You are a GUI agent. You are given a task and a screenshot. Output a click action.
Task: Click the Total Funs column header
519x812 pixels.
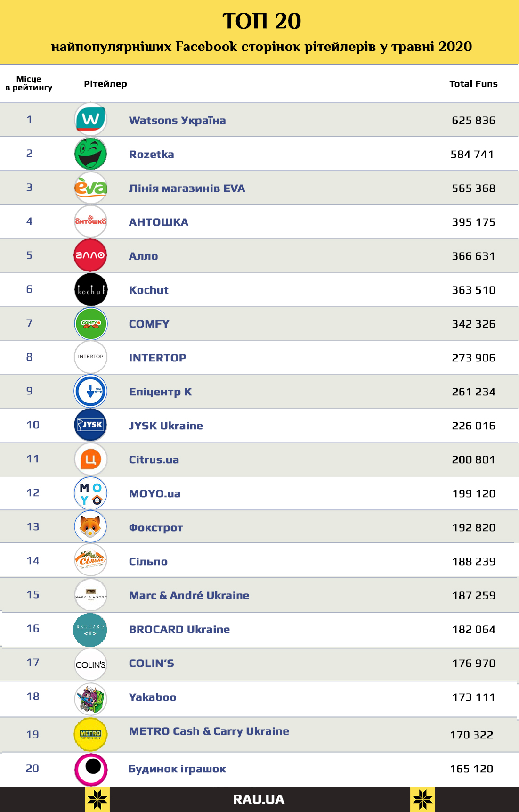click(473, 84)
